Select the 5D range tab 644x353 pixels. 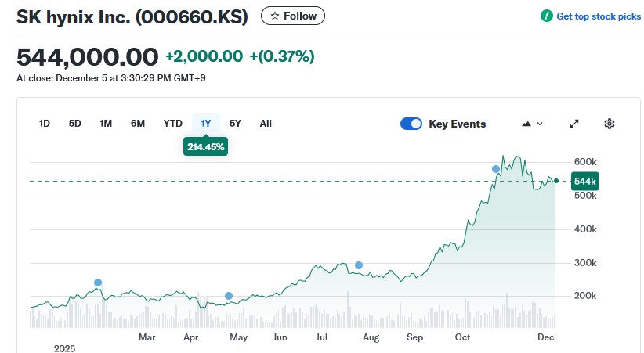coord(74,124)
